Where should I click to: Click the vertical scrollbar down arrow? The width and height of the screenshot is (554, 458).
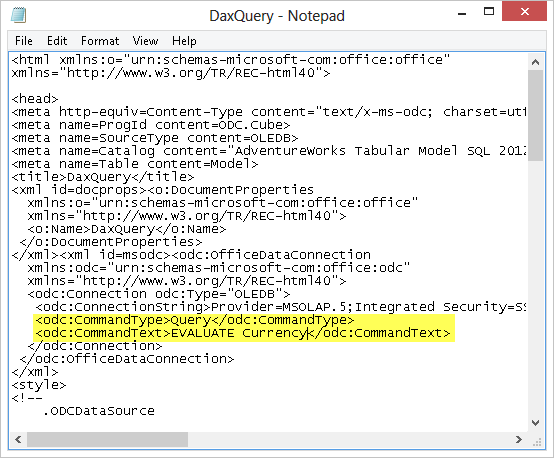pos(536,423)
